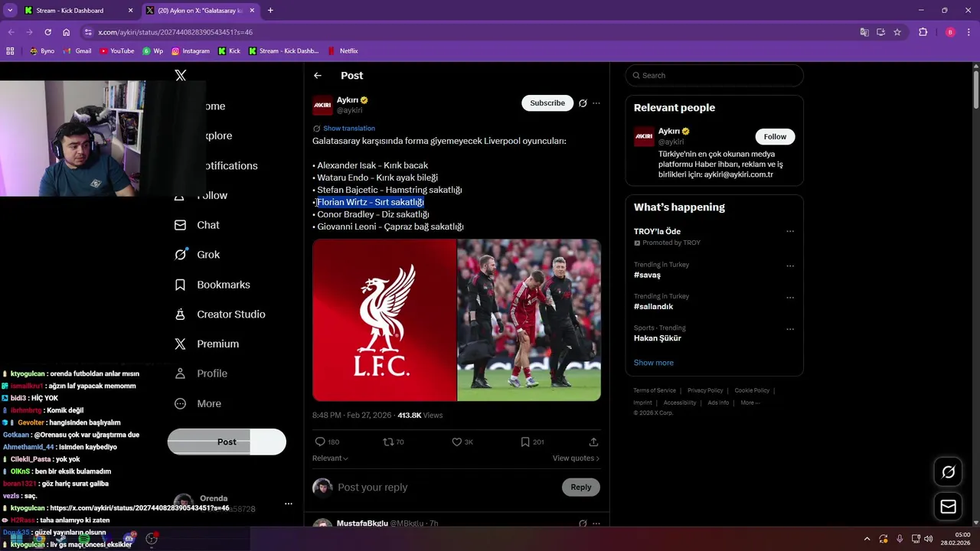This screenshot has width=980, height=551.
Task: Switch to Stream - Kick Dashboard tab
Action: tap(77, 11)
